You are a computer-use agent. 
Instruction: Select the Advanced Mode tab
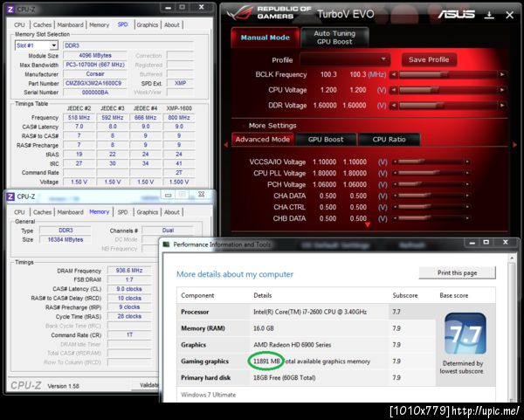coord(262,140)
